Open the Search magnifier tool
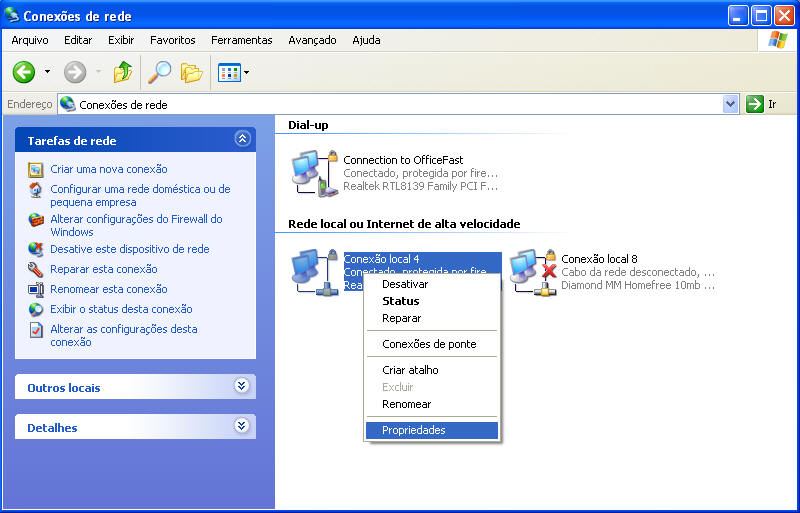This screenshot has width=800, height=513. (x=159, y=72)
